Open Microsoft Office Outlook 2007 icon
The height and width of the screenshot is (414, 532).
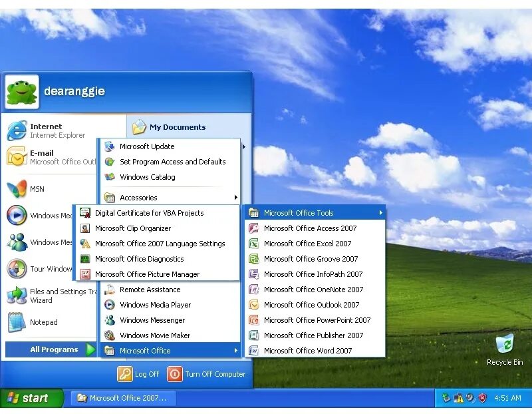(254, 305)
